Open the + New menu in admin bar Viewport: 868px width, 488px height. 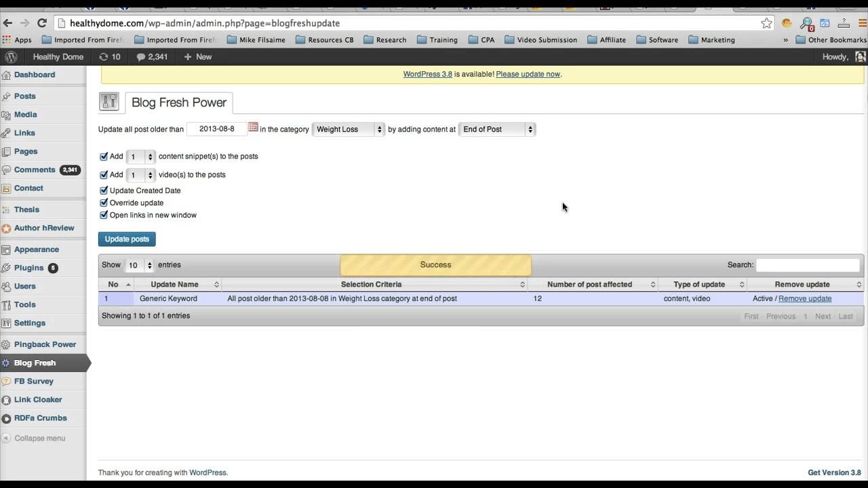tap(197, 57)
